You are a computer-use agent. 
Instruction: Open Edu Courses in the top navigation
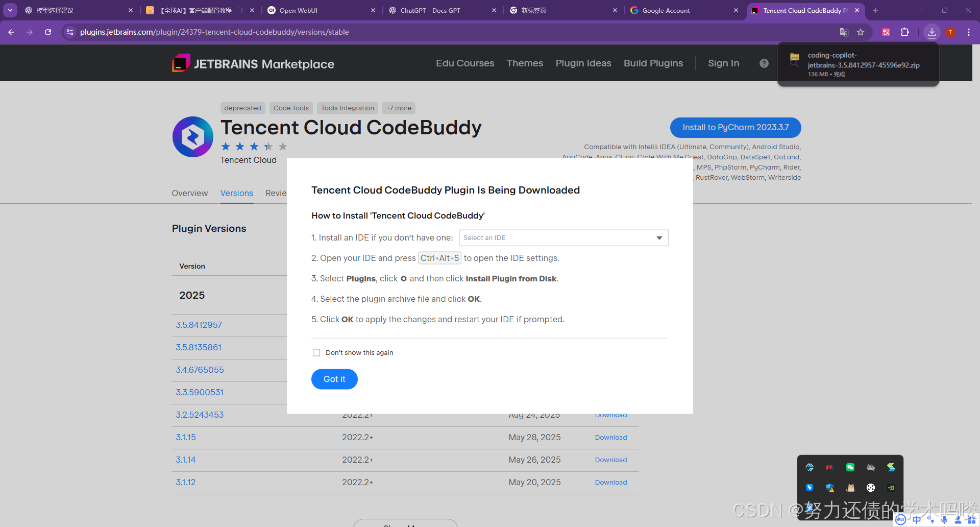(465, 63)
